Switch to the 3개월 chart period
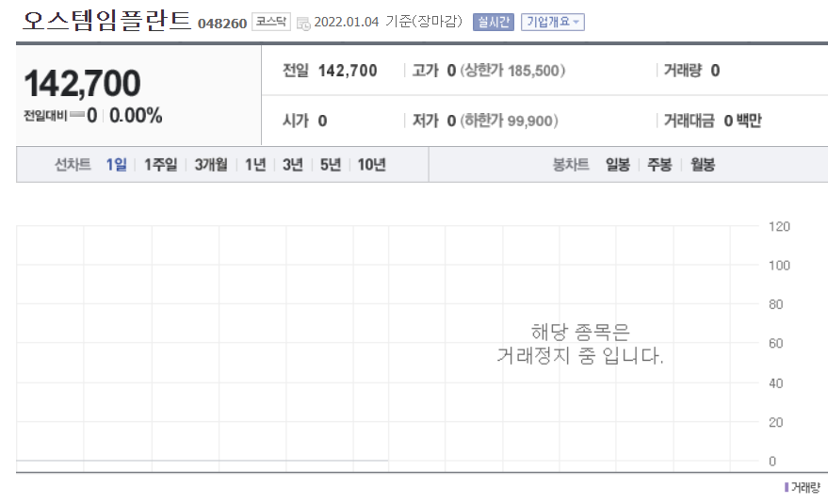This screenshot has height=504, width=828. (211, 165)
